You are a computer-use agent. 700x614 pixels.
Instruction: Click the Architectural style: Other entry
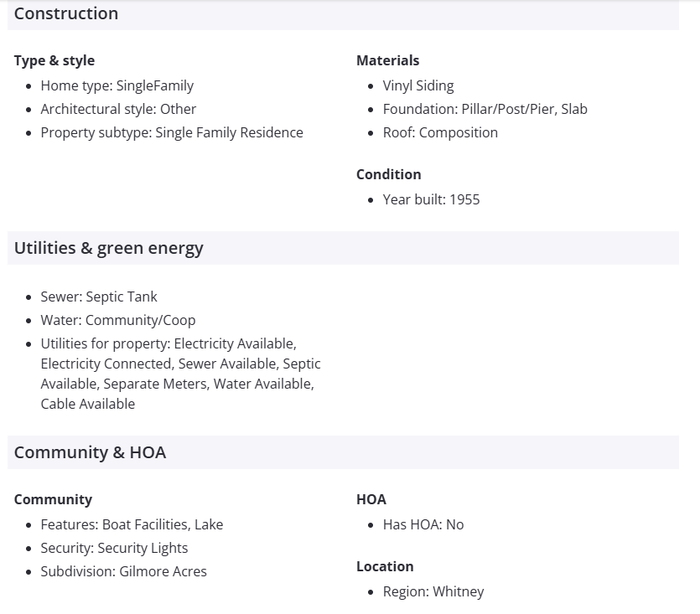pos(118,109)
